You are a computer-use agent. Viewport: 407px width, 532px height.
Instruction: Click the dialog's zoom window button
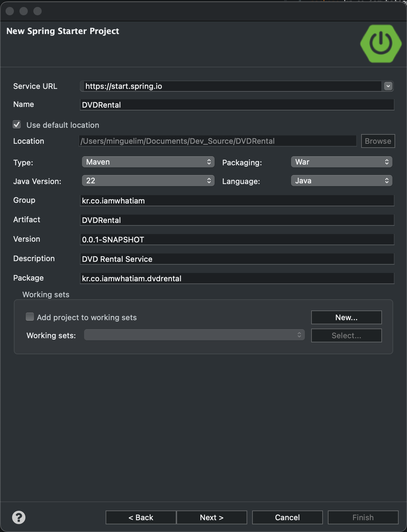point(38,11)
